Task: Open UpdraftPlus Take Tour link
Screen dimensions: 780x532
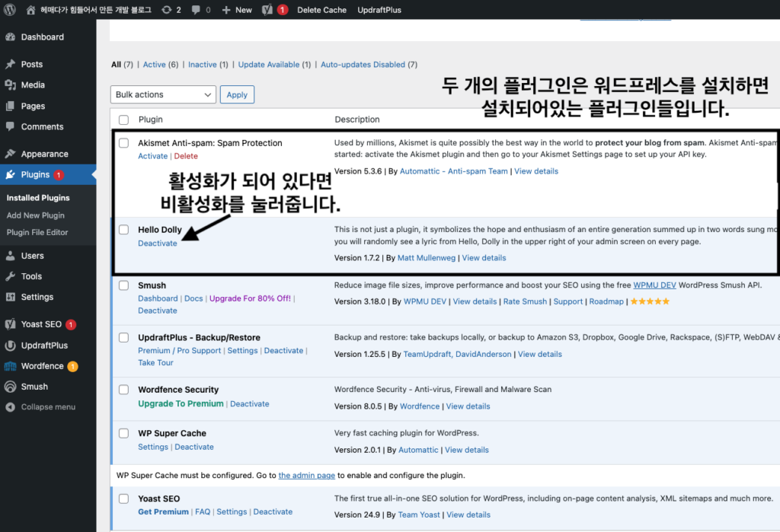Action: (x=155, y=362)
